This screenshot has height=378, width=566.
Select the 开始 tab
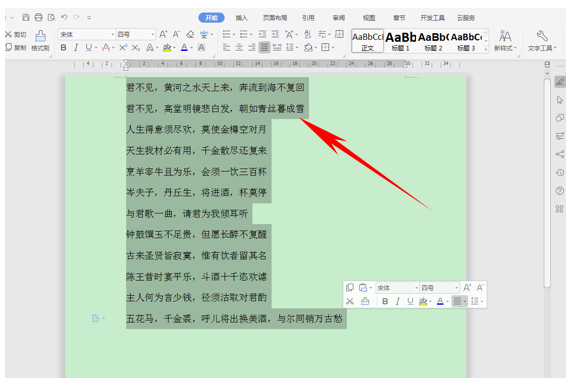pos(212,18)
